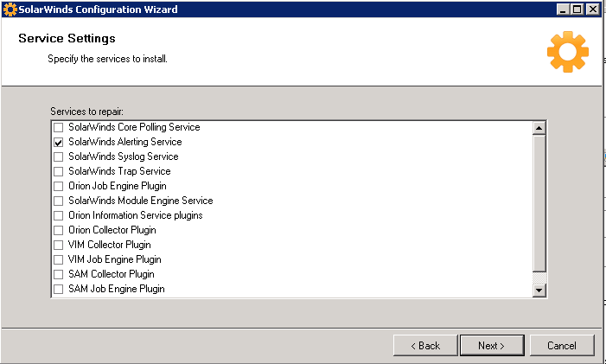This screenshot has width=606, height=364.
Task: Click the 'Service Settings' heading
Action: point(67,38)
